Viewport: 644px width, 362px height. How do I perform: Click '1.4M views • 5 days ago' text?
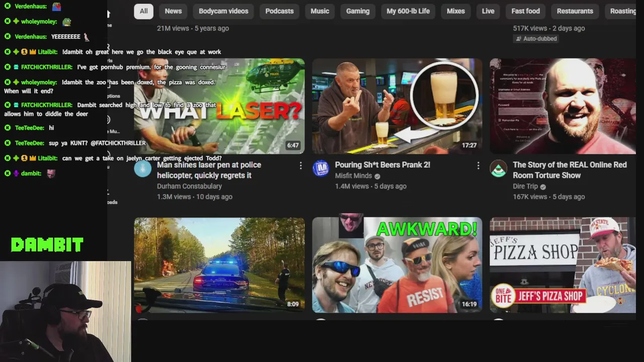pyautogui.click(x=371, y=186)
